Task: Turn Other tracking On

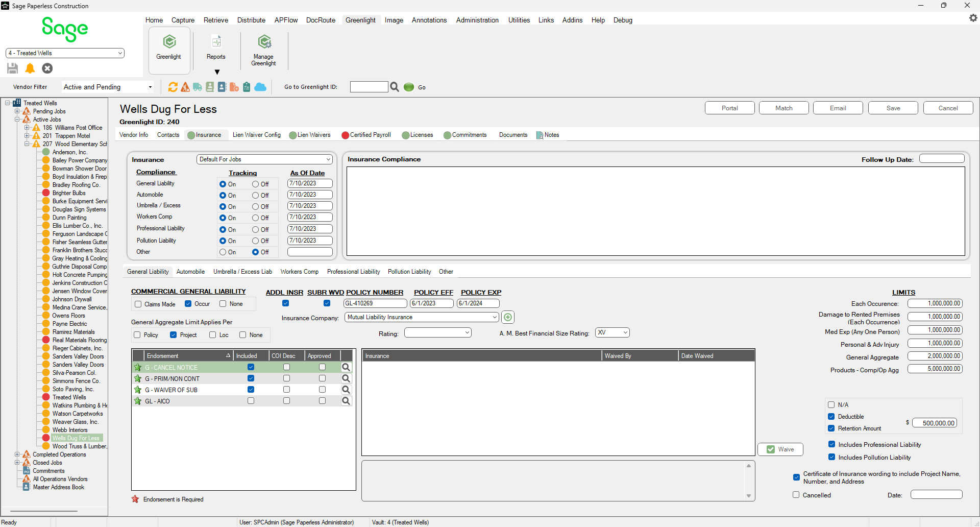Action: 223,252
